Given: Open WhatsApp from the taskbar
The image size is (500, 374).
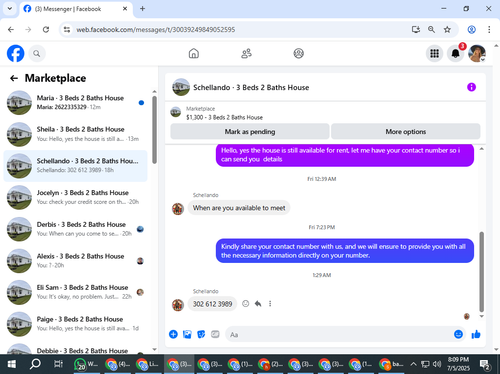Looking at the screenshot, I should [87, 364].
